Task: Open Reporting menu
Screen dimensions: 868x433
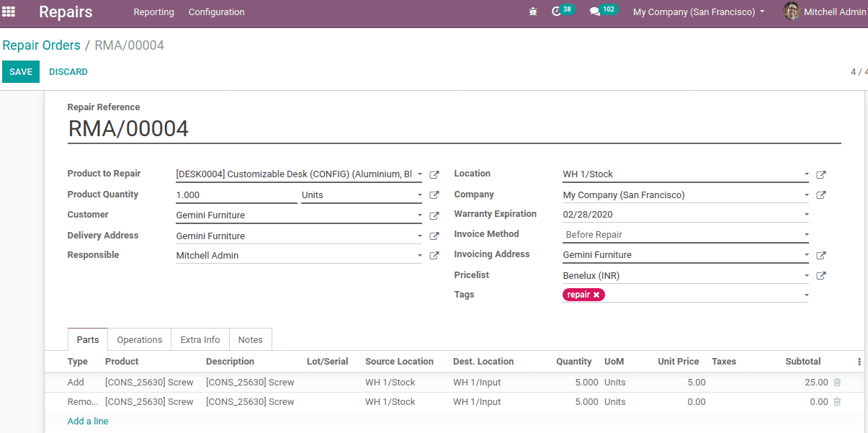Action: pyautogui.click(x=154, y=12)
